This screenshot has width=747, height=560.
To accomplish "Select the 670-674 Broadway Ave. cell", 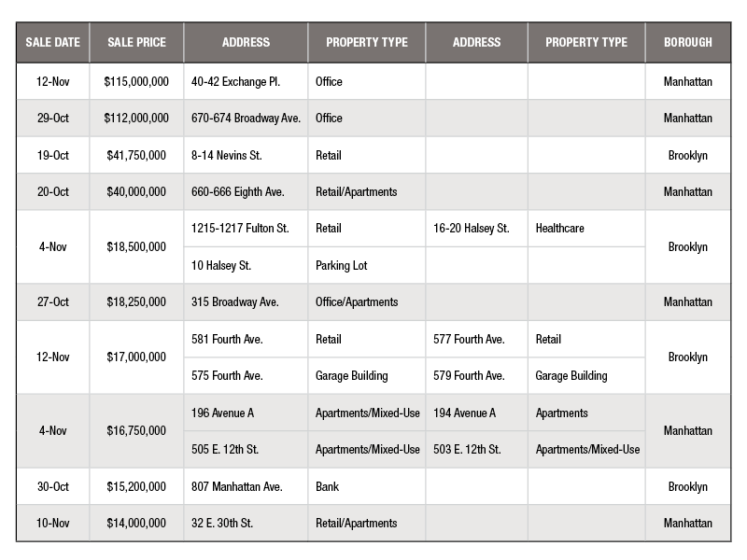I will 246,119.
